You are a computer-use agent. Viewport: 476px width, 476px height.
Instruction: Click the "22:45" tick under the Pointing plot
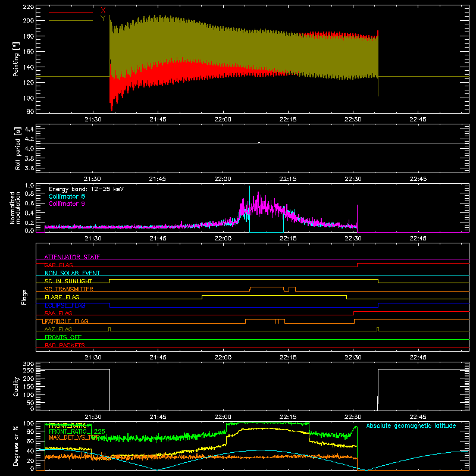(x=418, y=120)
